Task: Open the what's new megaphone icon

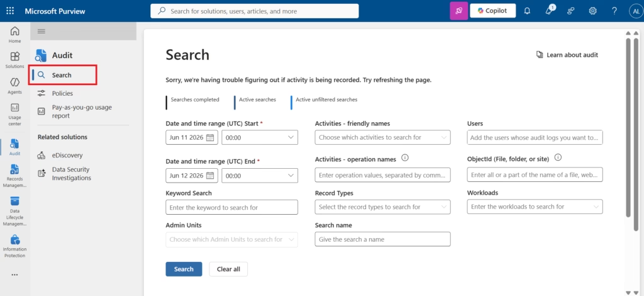Action: pos(549,11)
